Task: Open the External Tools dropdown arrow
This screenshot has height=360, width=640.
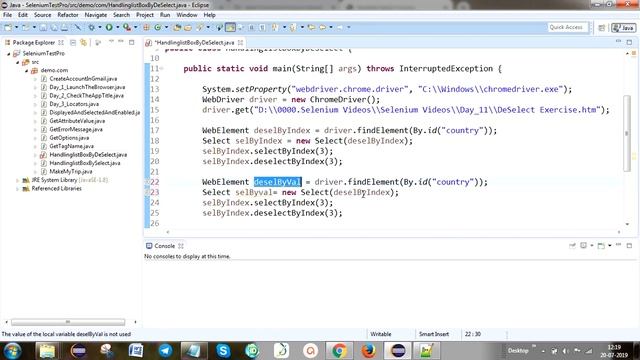Action: click(x=136, y=27)
